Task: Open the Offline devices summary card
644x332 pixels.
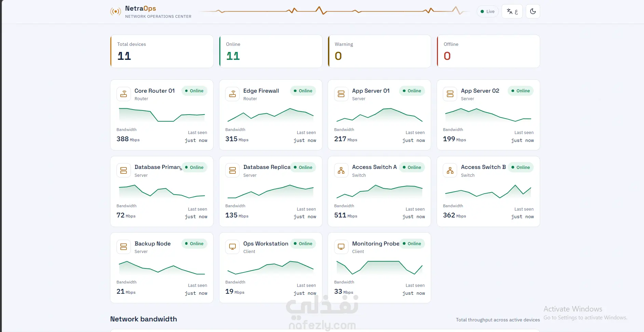Action: [488, 51]
